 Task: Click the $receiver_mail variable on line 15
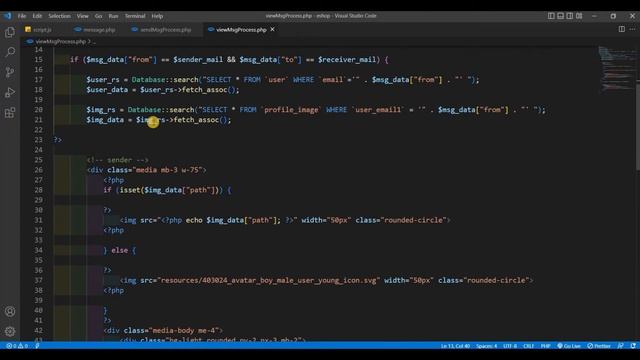click(347, 60)
